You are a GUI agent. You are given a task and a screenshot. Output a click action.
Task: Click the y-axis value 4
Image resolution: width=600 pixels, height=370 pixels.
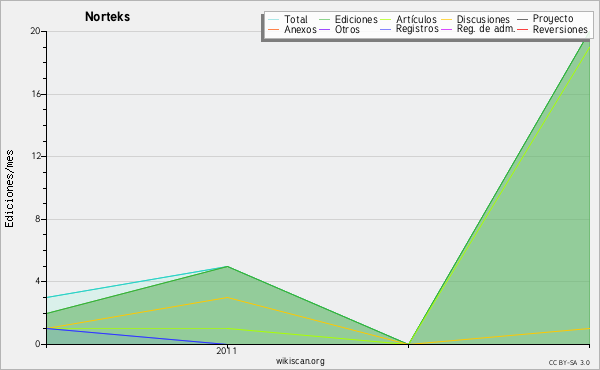pos(38,281)
